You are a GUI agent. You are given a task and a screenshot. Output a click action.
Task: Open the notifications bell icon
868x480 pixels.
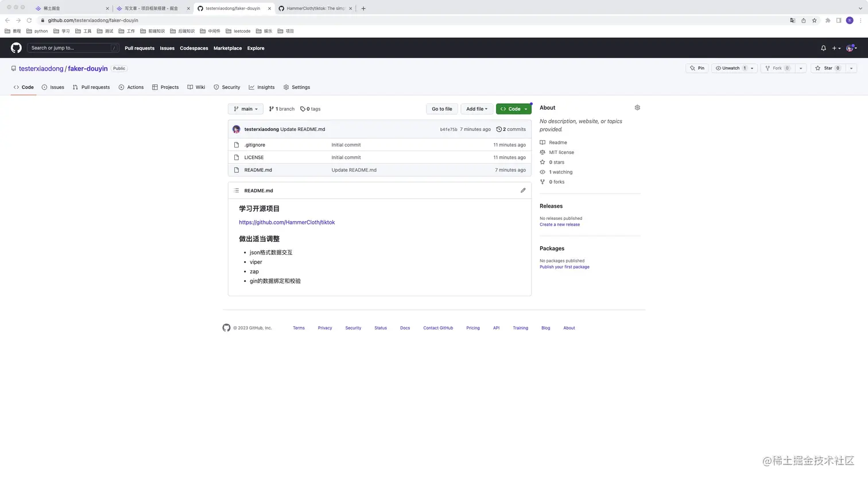tap(823, 48)
